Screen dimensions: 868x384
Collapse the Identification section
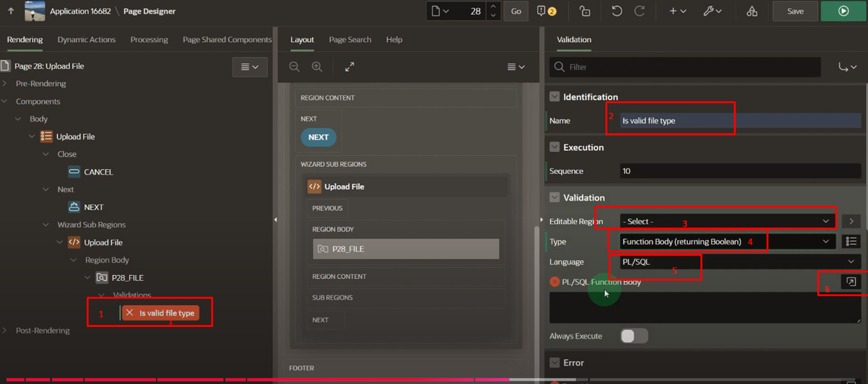click(x=555, y=97)
